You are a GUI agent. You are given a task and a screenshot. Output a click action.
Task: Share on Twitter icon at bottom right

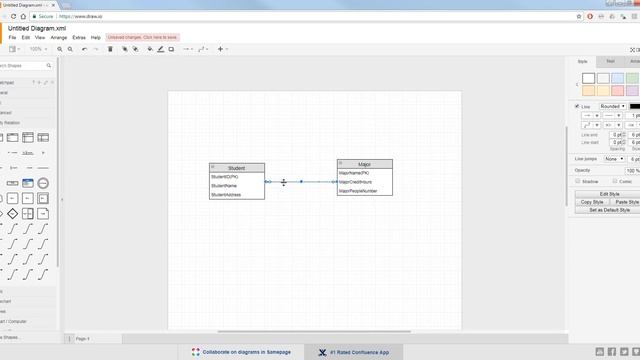[x=624, y=351]
